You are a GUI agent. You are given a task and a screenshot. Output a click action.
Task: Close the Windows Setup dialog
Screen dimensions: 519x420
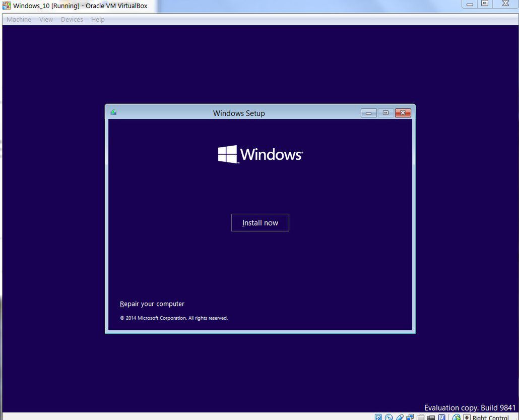(403, 113)
